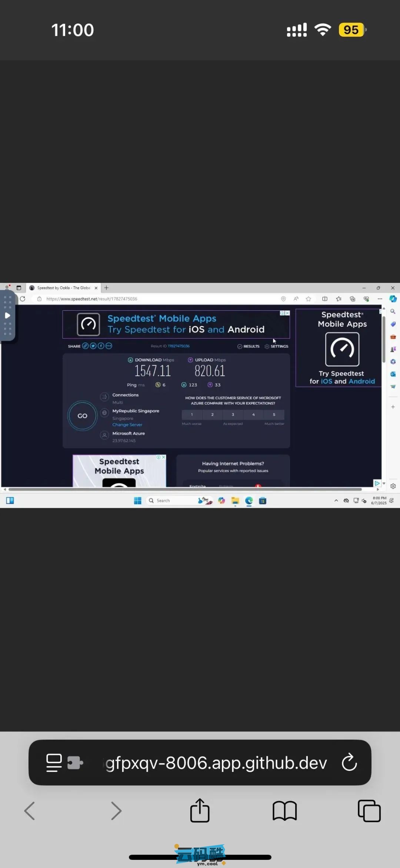This screenshot has width=400, height=868.
Task: Open Speedtest SETTINGS gear
Action: pyautogui.click(x=276, y=346)
